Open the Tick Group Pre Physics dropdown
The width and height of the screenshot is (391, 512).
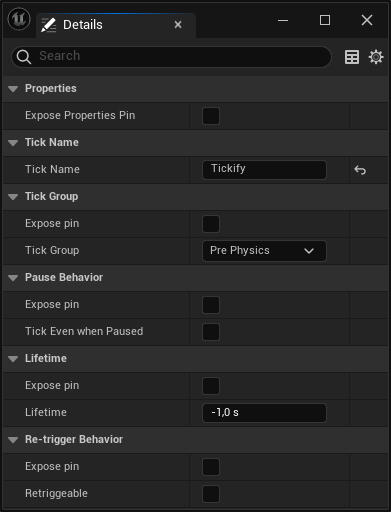click(x=264, y=251)
